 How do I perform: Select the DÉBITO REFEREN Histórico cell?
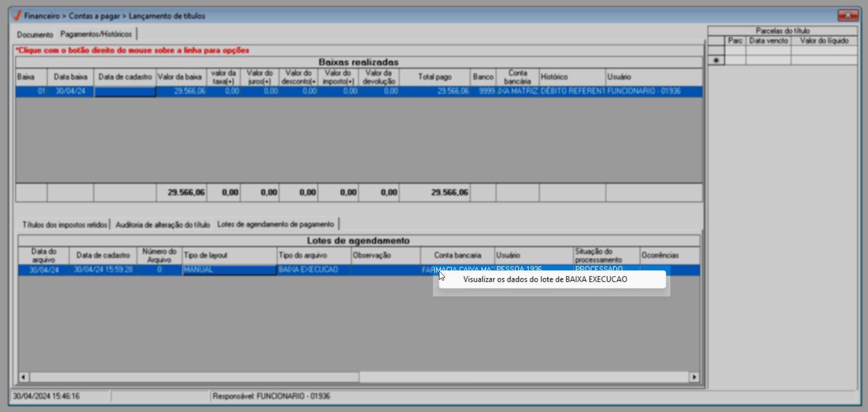572,91
